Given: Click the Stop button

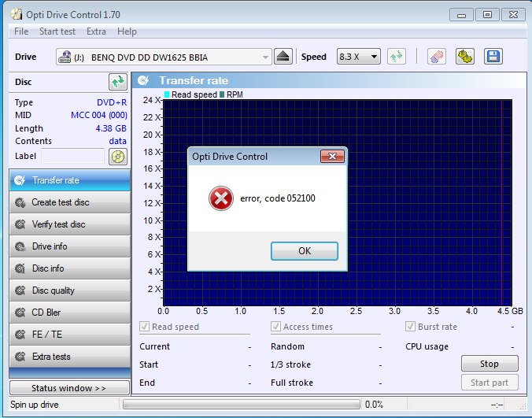Looking at the screenshot, I should pos(490,364).
